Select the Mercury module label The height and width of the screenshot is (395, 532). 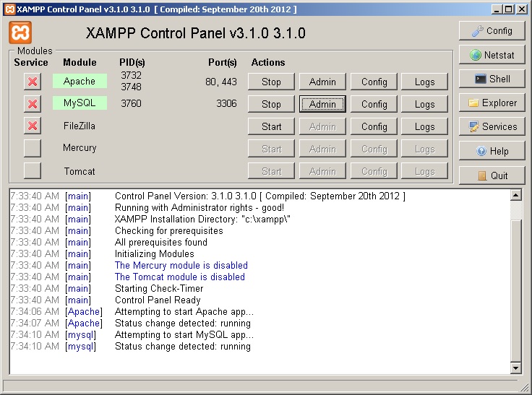[x=80, y=148]
